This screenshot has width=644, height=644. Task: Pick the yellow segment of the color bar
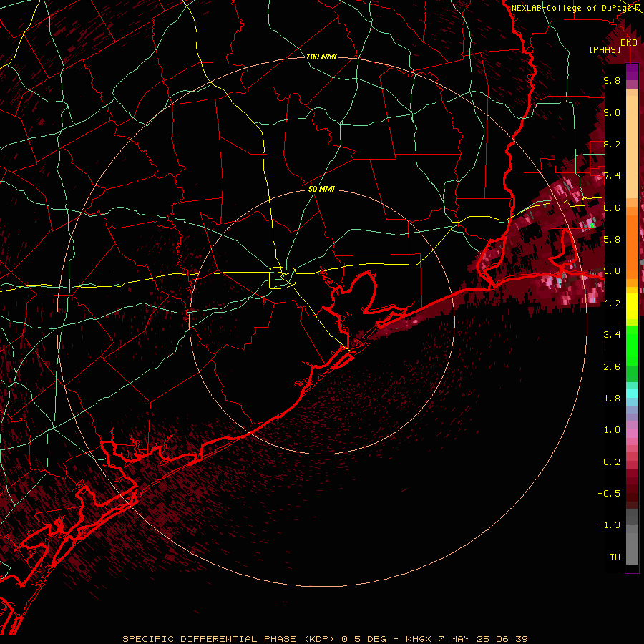pyautogui.click(x=632, y=306)
